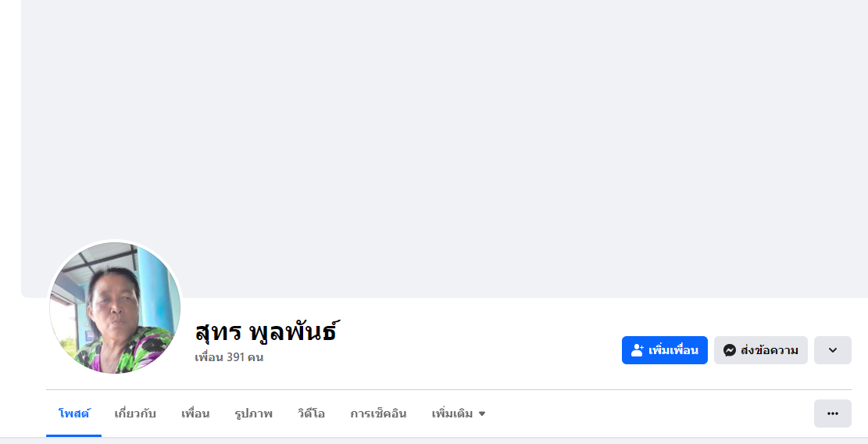Show the วิดีโอ tab
Viewport: 868px width, 444px height.
pyautogui.click(x=311, y=414)
